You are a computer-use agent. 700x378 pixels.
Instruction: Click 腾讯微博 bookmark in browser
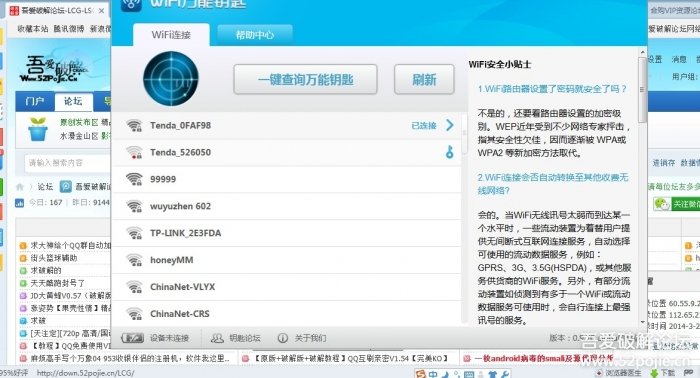point(69,29)
